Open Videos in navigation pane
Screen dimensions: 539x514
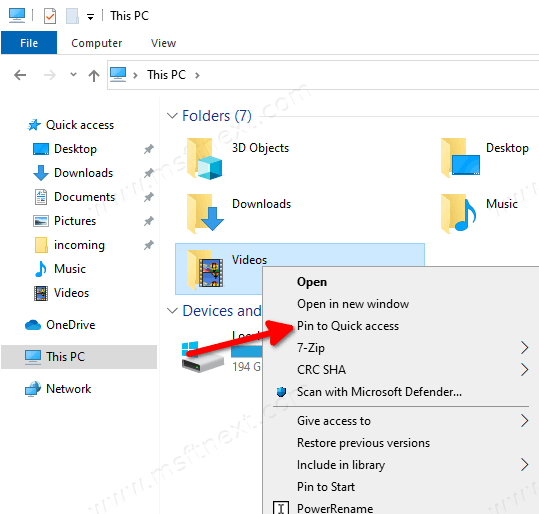72,293
